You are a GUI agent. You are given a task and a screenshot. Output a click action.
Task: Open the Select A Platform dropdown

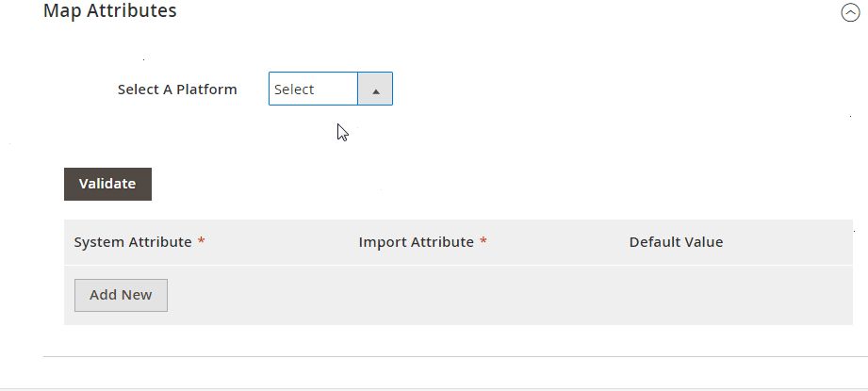(330, 90)
